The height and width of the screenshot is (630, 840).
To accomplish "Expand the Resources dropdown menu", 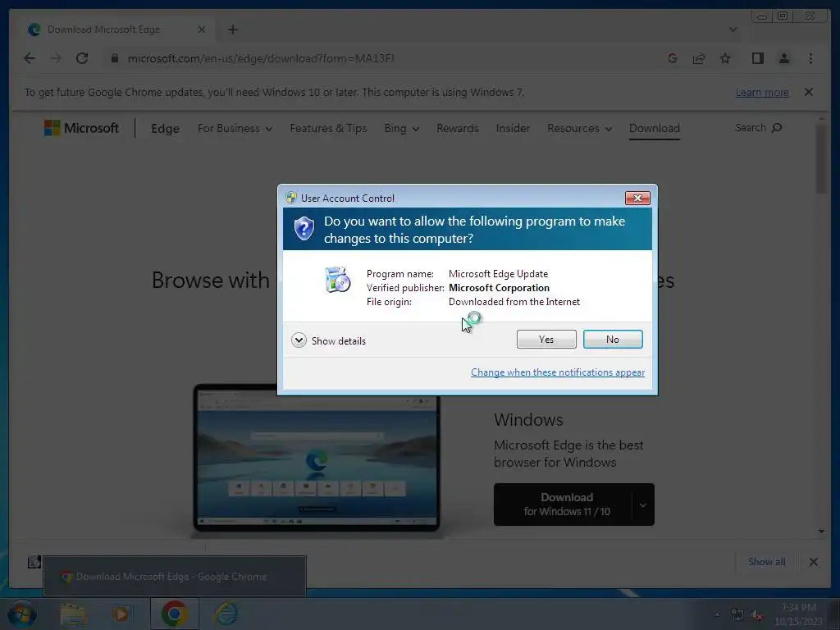I will [x=579, y=129].
